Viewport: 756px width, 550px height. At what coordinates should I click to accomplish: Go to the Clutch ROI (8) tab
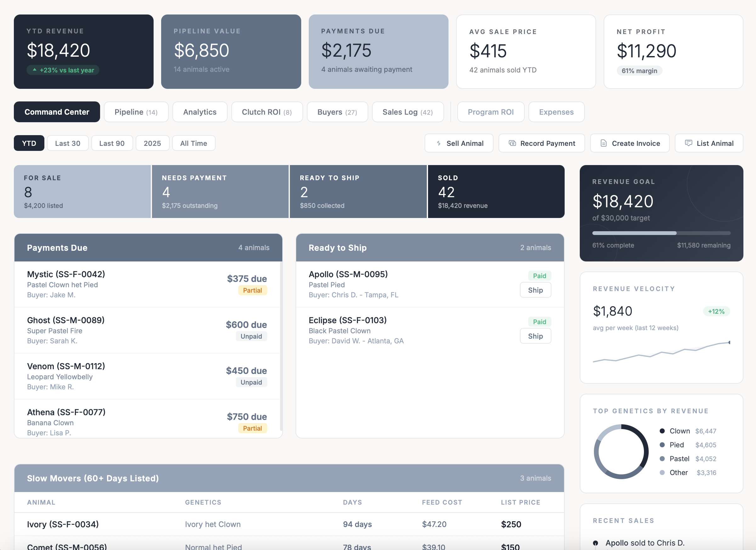coord(267,112)
